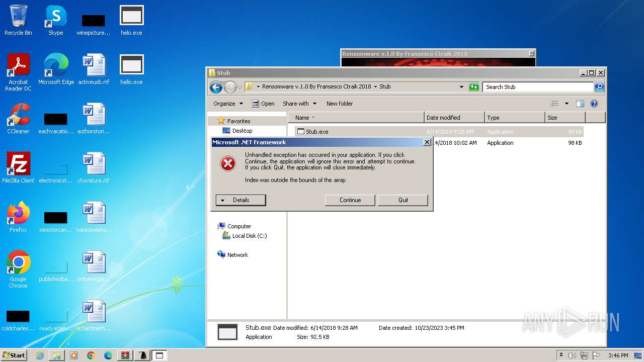Open Explorer help
The width and height of the screenshot is (644, 362).
(594, 104)
